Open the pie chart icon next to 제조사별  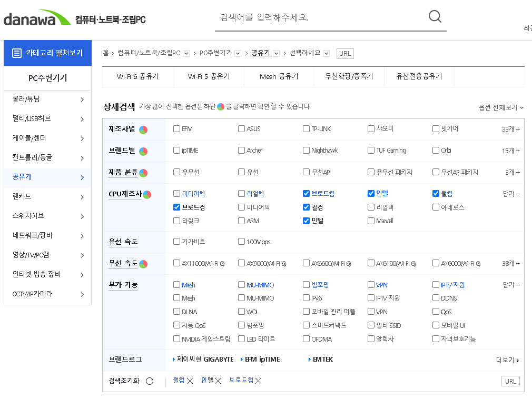(x=143, y=130)
